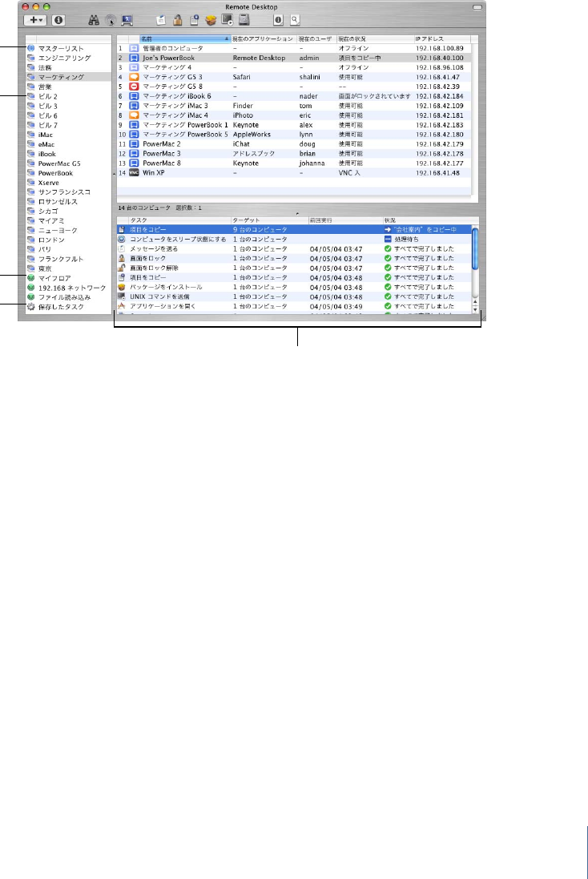Screen dimensions: 588x879
Task: Click the Observe binoculars toolbar icon
Action: click(95, 20)
